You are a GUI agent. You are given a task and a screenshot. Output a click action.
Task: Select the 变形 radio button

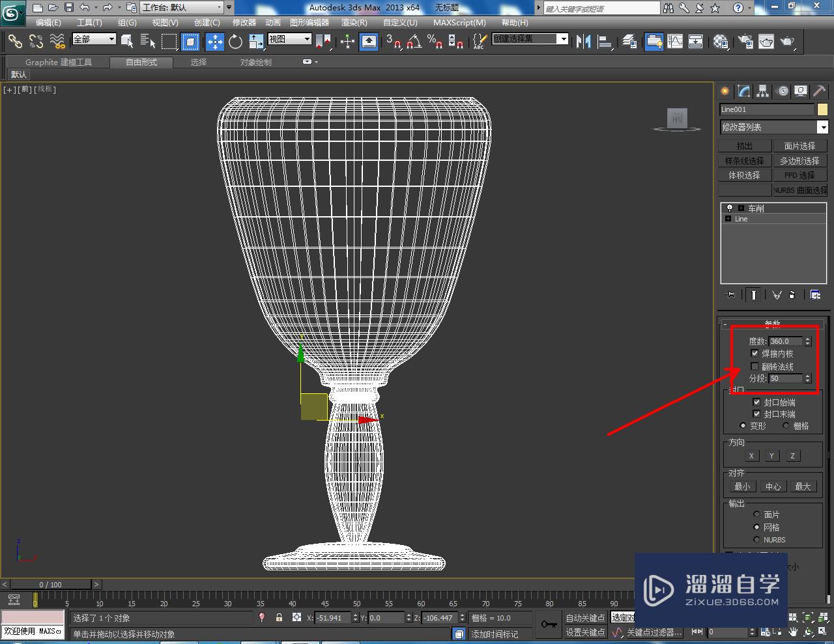(x=743, y=426)
